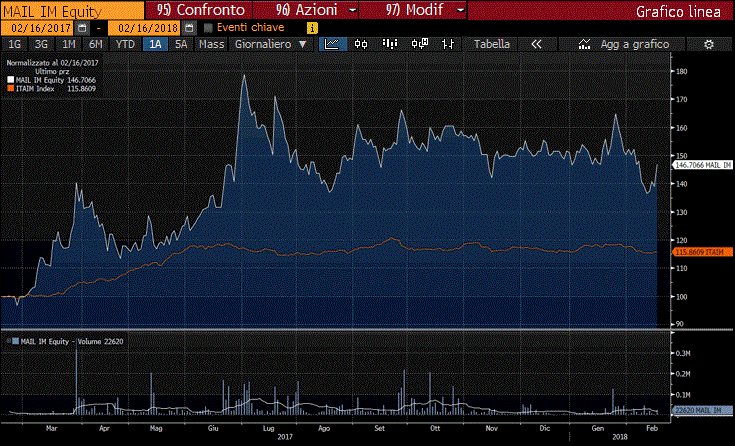The image size is (735, 446).
Task: Click the Mass range button
Action: [x=211, y=44]
